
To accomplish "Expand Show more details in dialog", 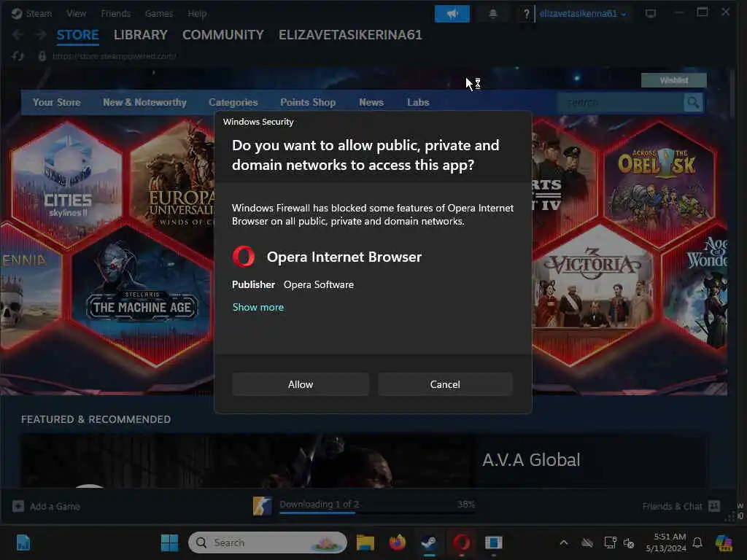I will tap(258, 307).
